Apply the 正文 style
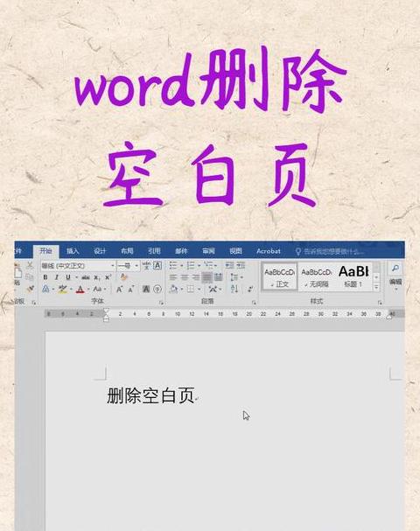420x531 pixels. coord(279,276)
